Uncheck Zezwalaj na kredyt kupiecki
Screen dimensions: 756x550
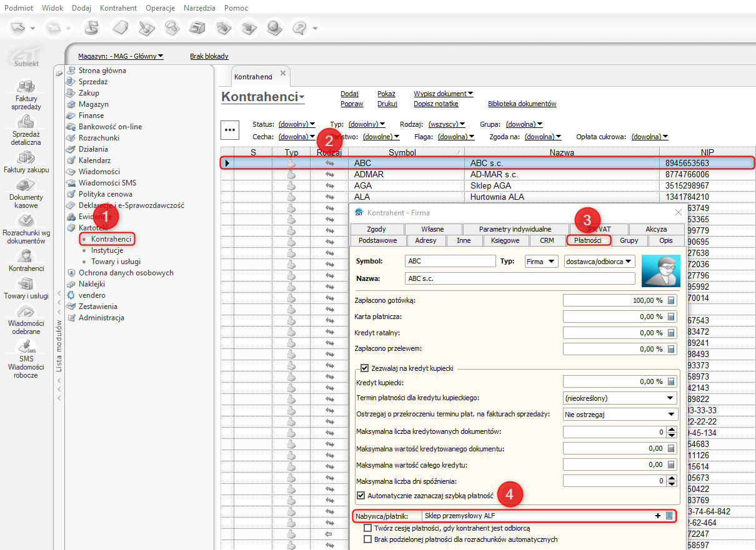pyautogui.click(x=365, y=369)
